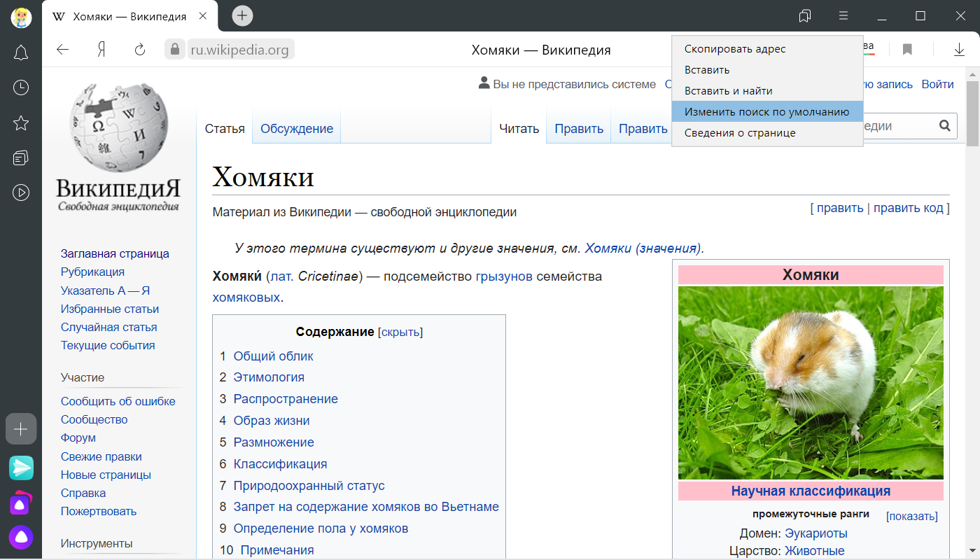This screenshot has width=980, height=560.
Task: Open 'Рубрикация' sidebar link
Action: click(92, 272)
